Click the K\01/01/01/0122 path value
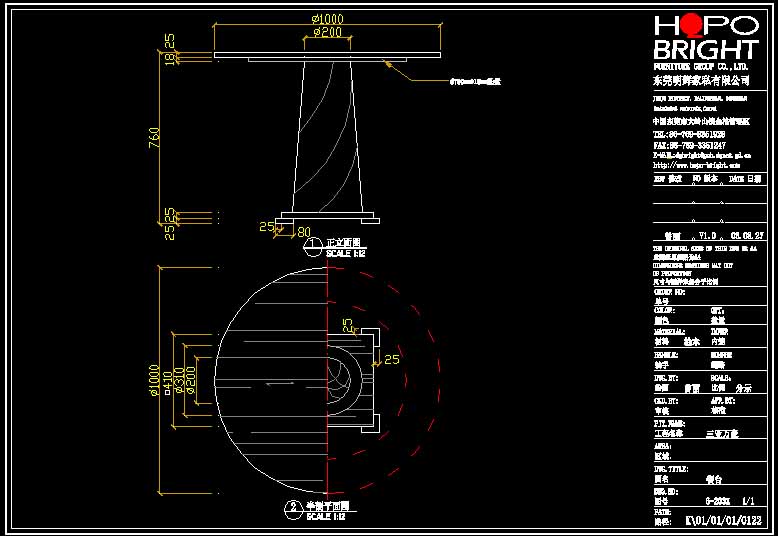This screenshot has width=778, height=536. (723, 521)
